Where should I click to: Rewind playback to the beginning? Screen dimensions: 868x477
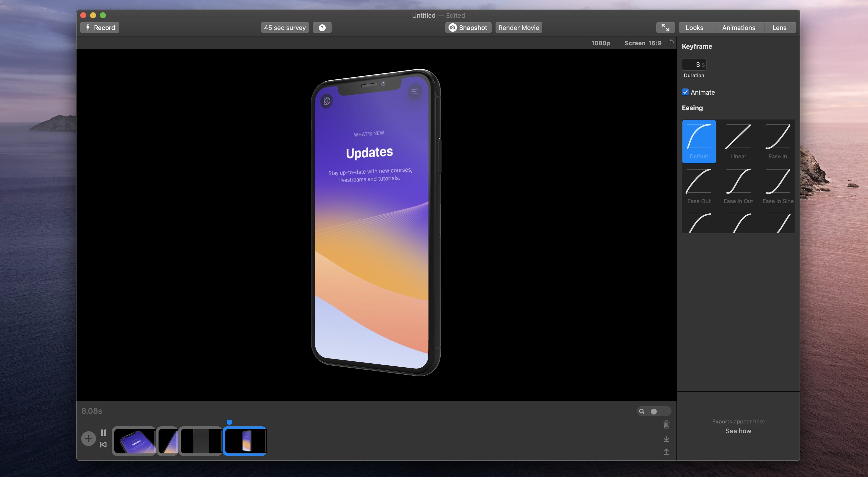click(x=103, y=445)
